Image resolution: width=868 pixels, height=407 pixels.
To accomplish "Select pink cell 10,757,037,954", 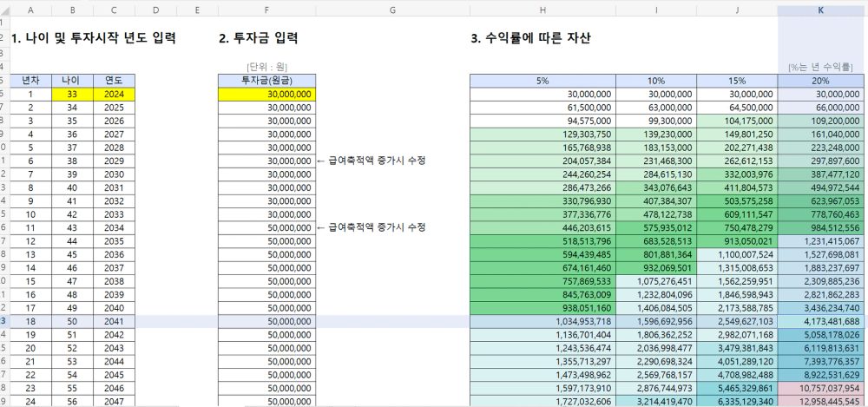I will coord(821,388).
